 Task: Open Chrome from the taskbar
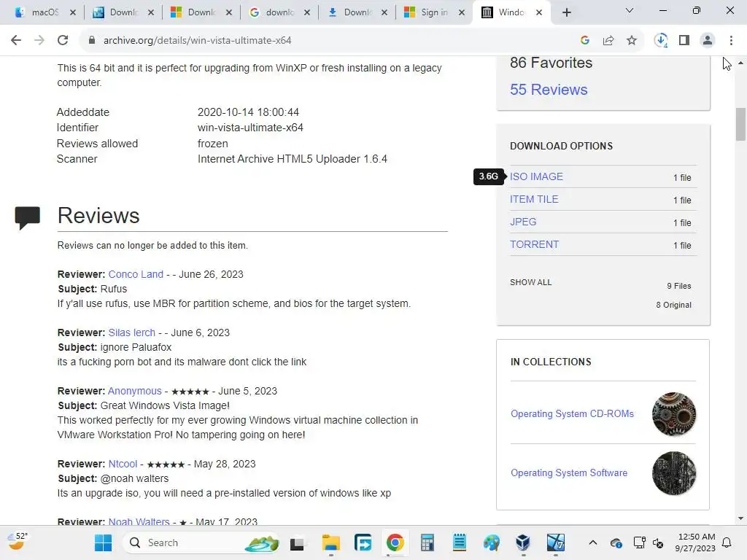[395, 542]
